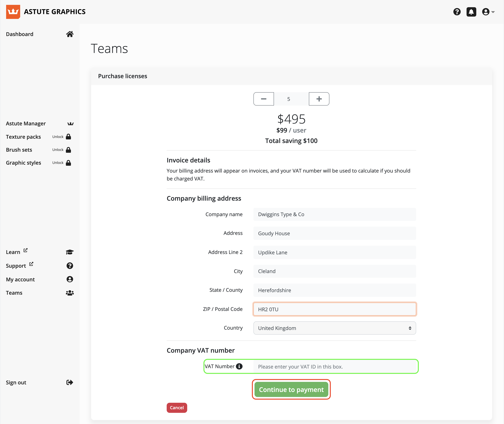Open the notifications bell icon
Screen dimensions: 504x424
[x=471, y=12]
